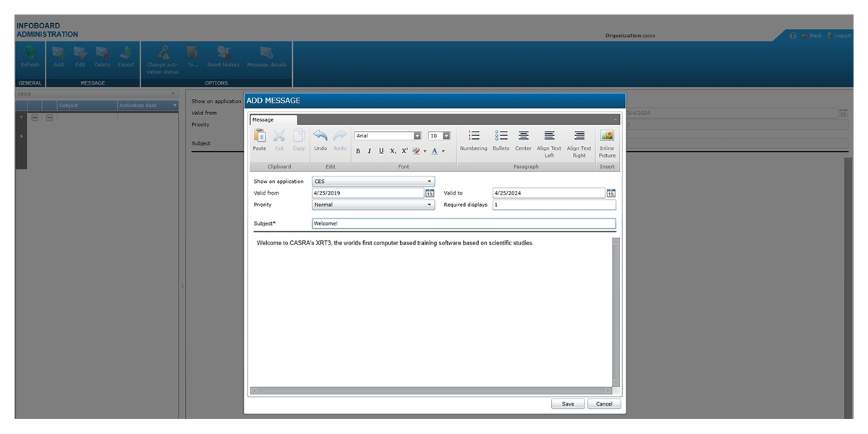Apply Numbering list formatting
Screen dimensions: 868x434
point(474,136)
